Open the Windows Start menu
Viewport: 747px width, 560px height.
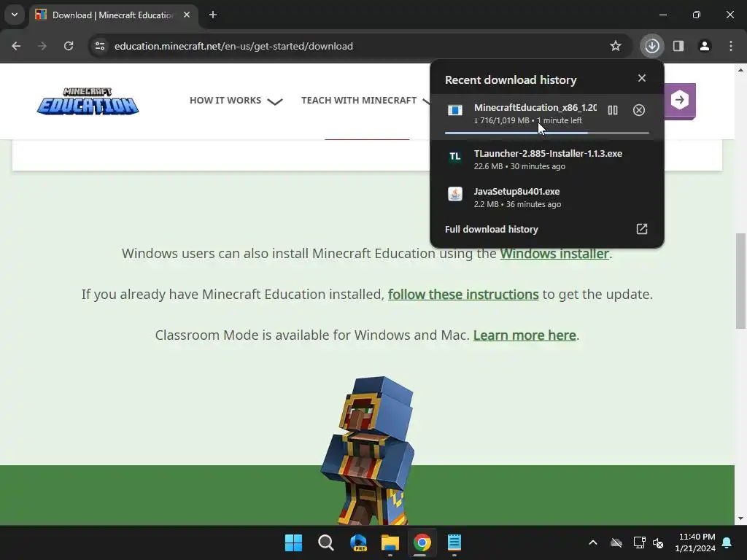click(293, 542)
